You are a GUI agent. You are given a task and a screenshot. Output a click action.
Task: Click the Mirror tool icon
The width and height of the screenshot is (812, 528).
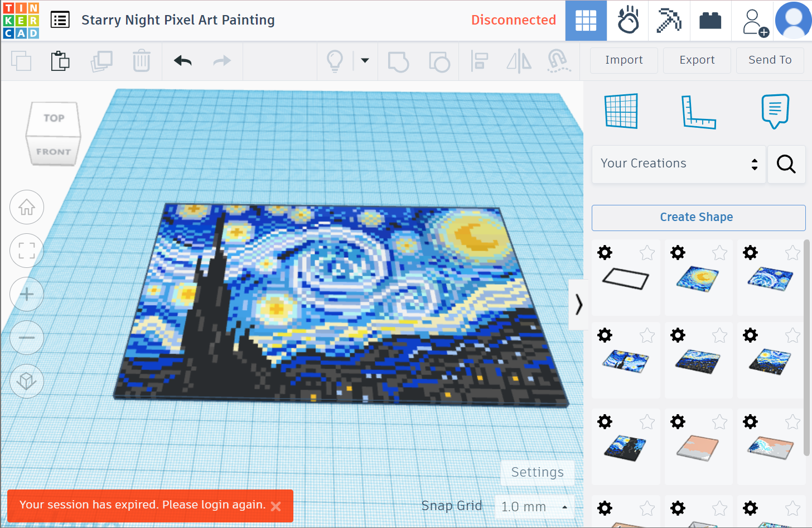[x=519, y=61]
